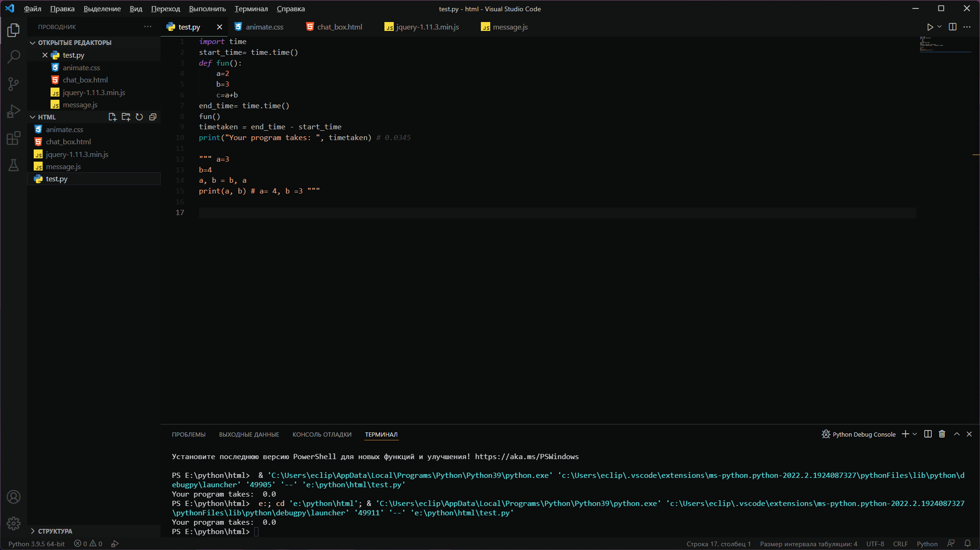Screen dimensions: 980x550
Task: Open the new terminal launch profile dropdown
Action: coord(915,434)
